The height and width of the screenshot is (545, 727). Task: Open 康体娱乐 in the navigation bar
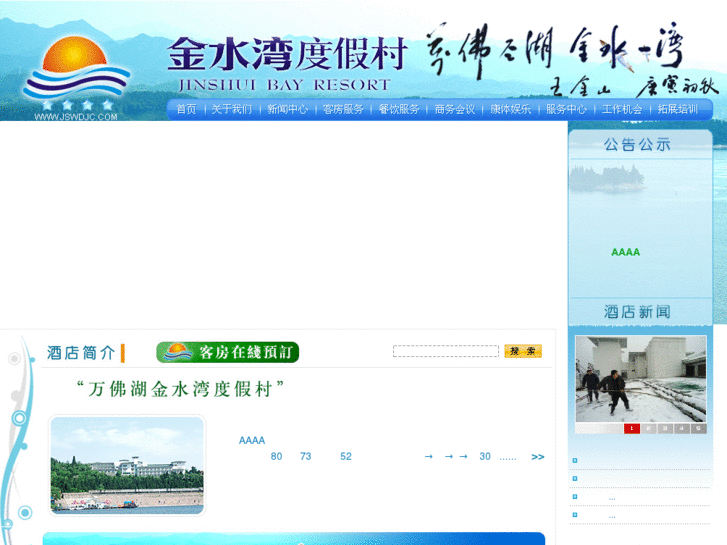[510, 109]
